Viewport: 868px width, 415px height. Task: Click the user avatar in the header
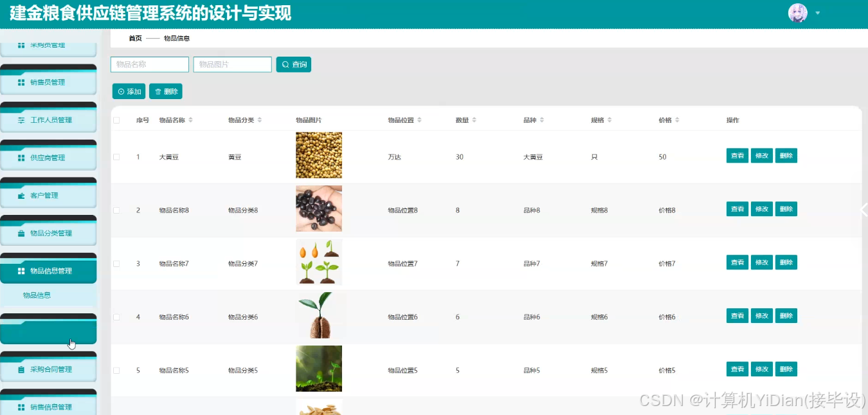click(x=797, y=13)
